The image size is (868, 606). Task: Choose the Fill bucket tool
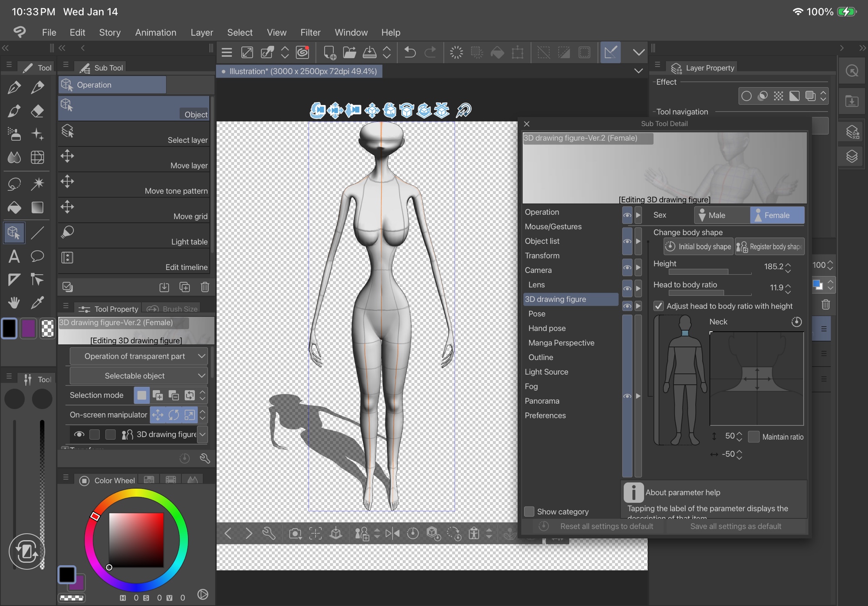coord(14,207)
